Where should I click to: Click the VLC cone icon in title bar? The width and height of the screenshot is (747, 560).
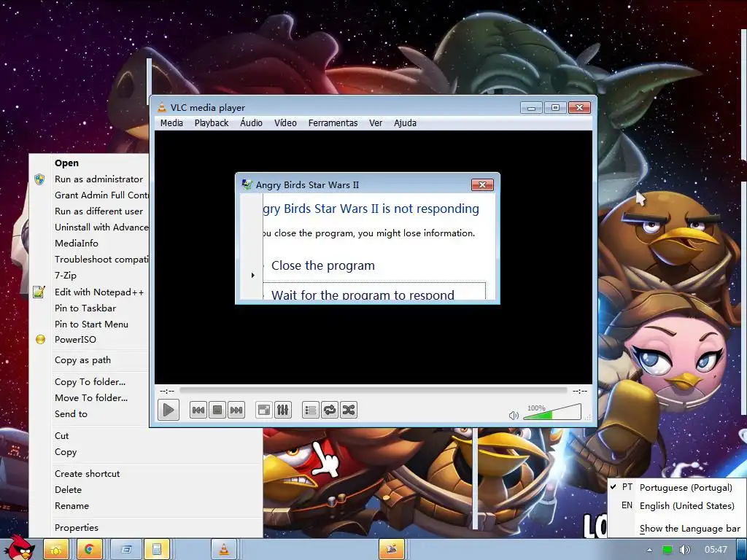click(162, 108)
